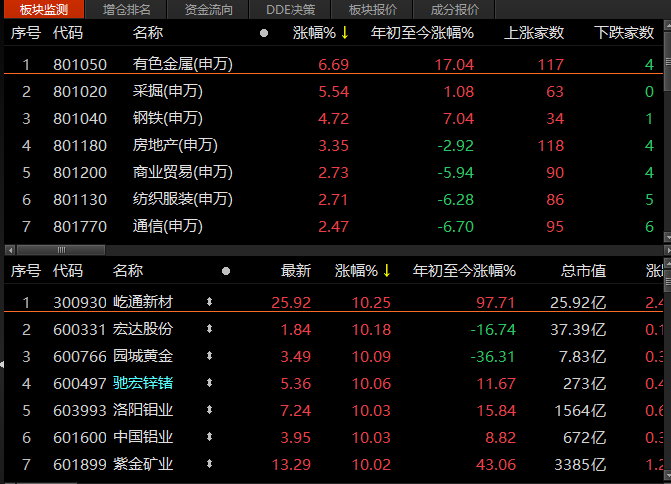Image resolution: width=671 pixels, height=484 pixels.
Task: Open the 成分报价 tab
Action: [454, 9]
